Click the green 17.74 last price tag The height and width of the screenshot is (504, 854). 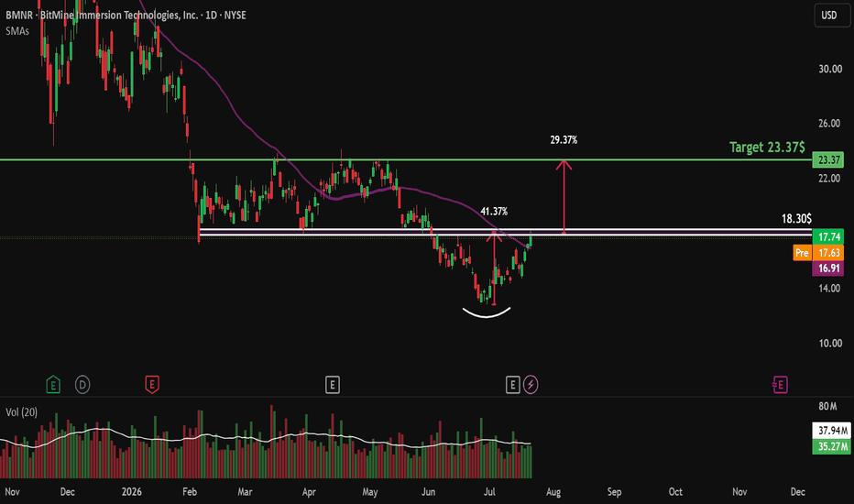point(827,236)
